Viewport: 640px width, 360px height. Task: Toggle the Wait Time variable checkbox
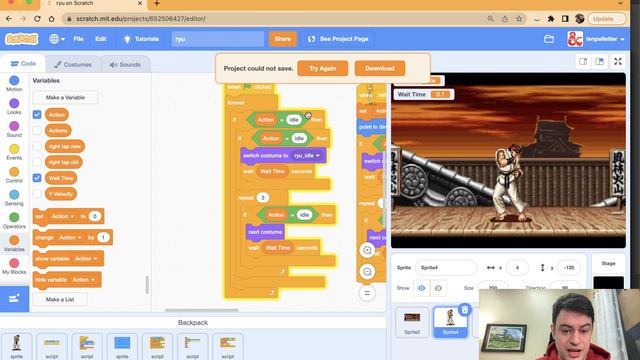[x=37, y=178]
